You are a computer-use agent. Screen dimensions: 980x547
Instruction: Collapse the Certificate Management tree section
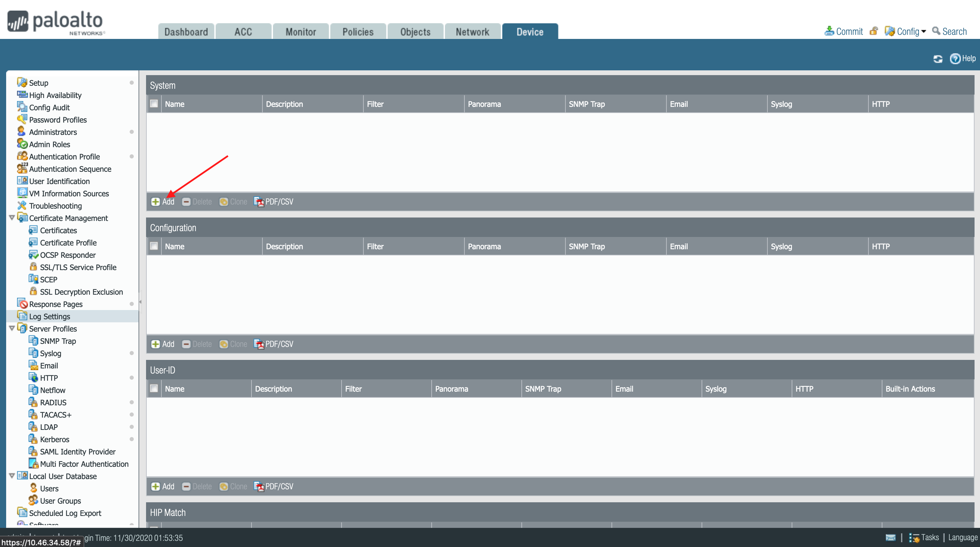click(12, 218)
